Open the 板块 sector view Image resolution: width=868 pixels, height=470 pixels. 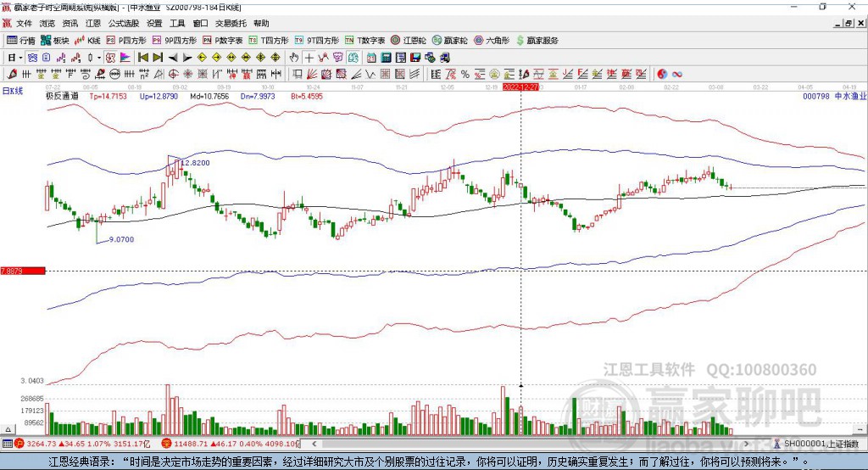click(54, 41)
